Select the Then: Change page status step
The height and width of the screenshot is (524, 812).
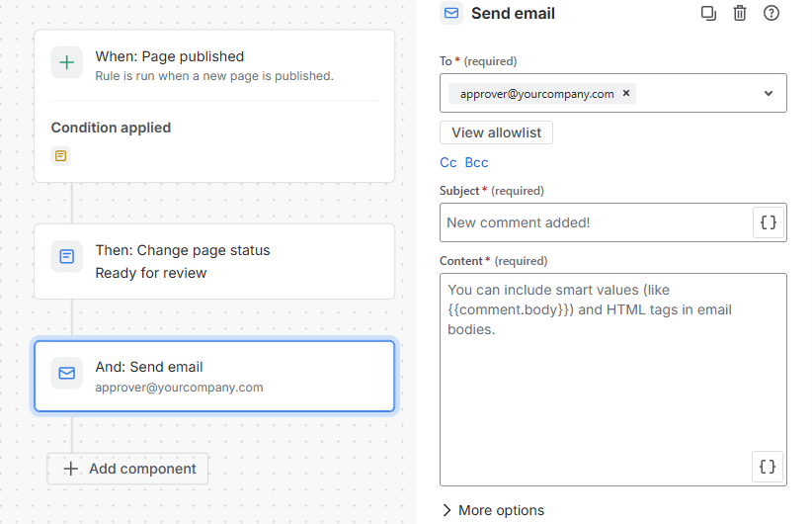(214, 261)
